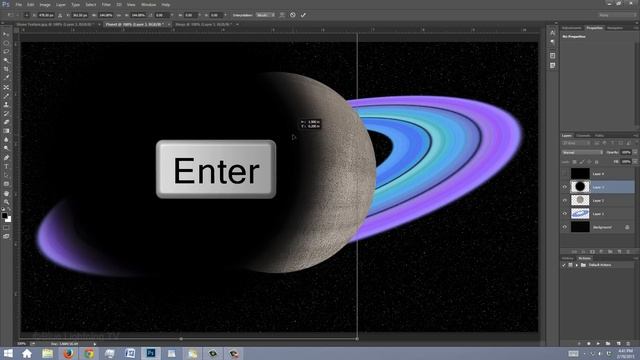Click the foreground color swatch
The height and width of the screenshot is (360, 640).
pyautogui.click(x=4, y=216)
